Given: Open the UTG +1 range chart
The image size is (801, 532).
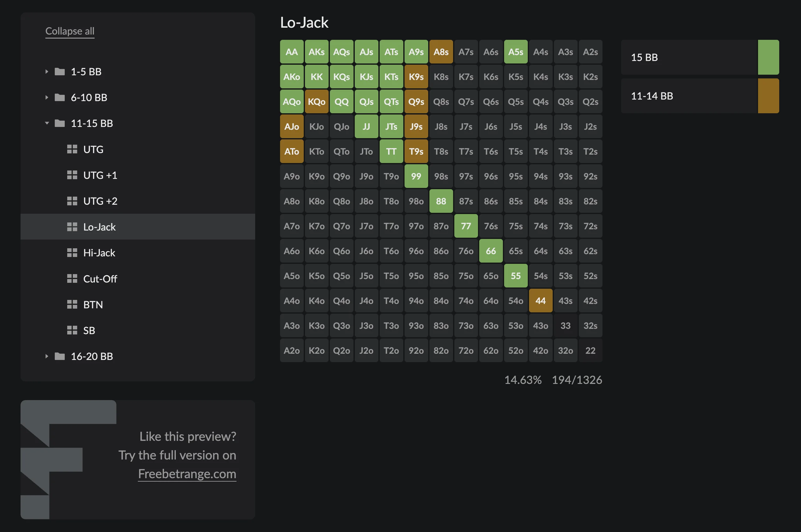Looking at the screenshot, I should [x=138, y=175].
